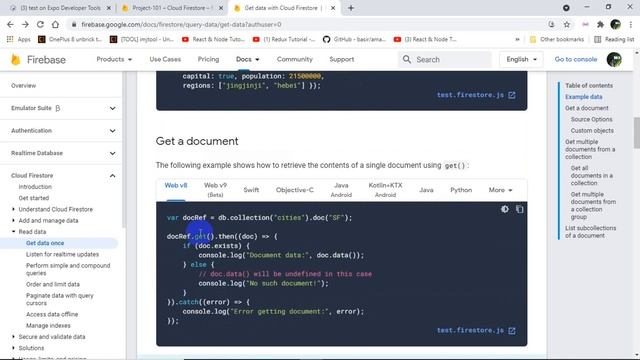
Task: Close the Get data with Cloud Firestore tab
Action: pos(333,8)
